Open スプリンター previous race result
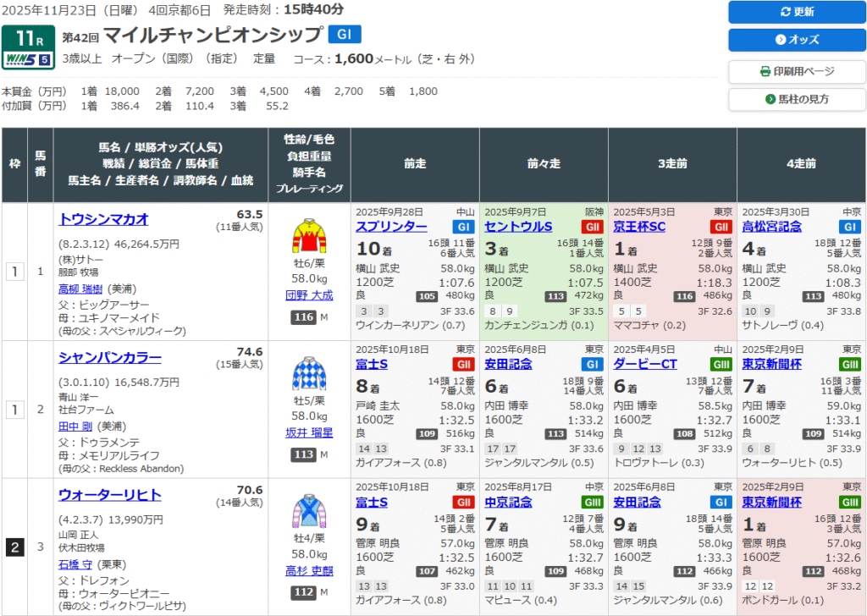867x616 pixels. [x=391, y=227]
